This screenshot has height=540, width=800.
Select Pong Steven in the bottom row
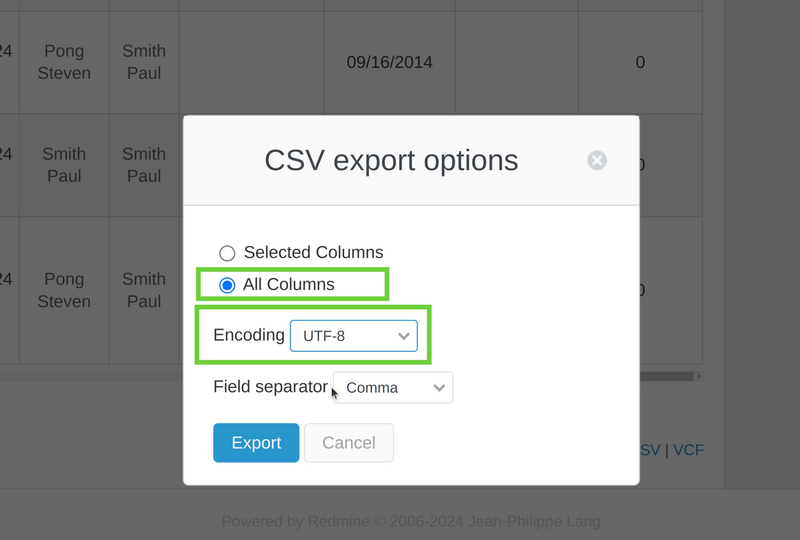coord(64,290)
